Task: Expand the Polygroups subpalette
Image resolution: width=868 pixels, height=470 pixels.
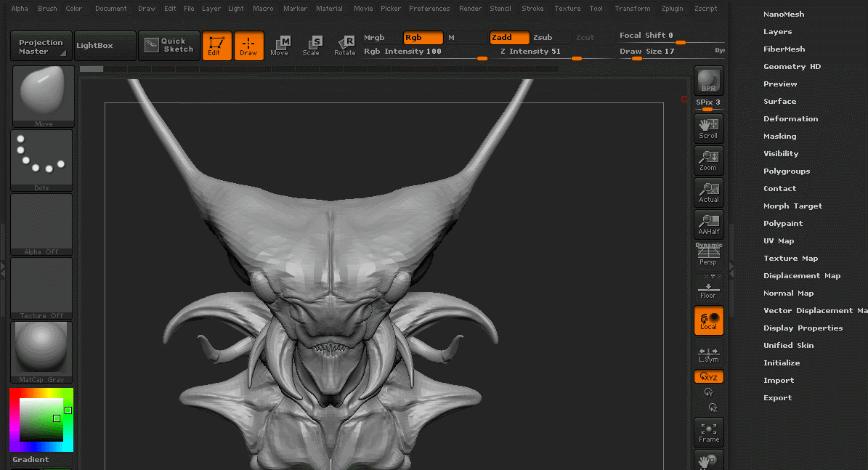Action: coord(787,171)
